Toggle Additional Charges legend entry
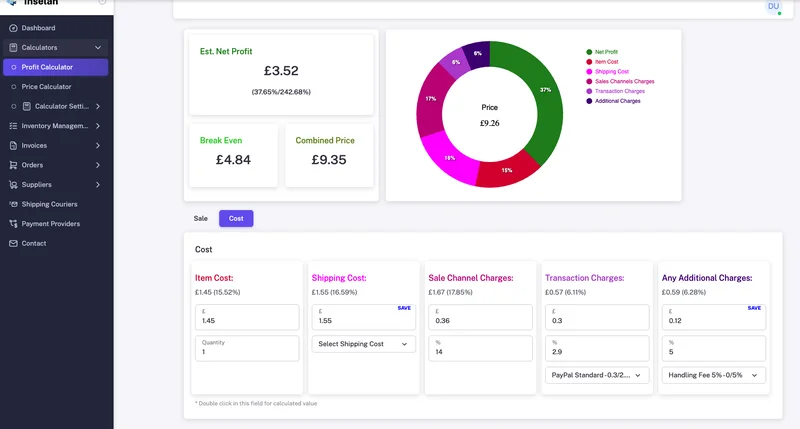Screen dimensions: 800x429 pos(616,101)
